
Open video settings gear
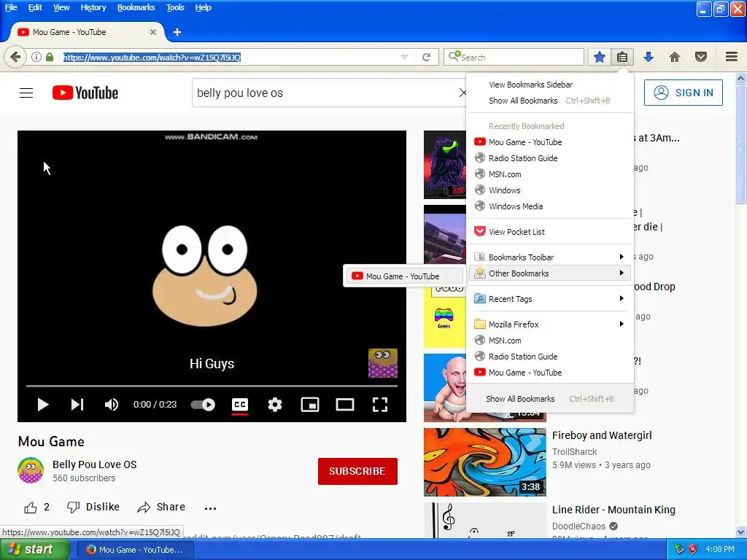(275, 405)
